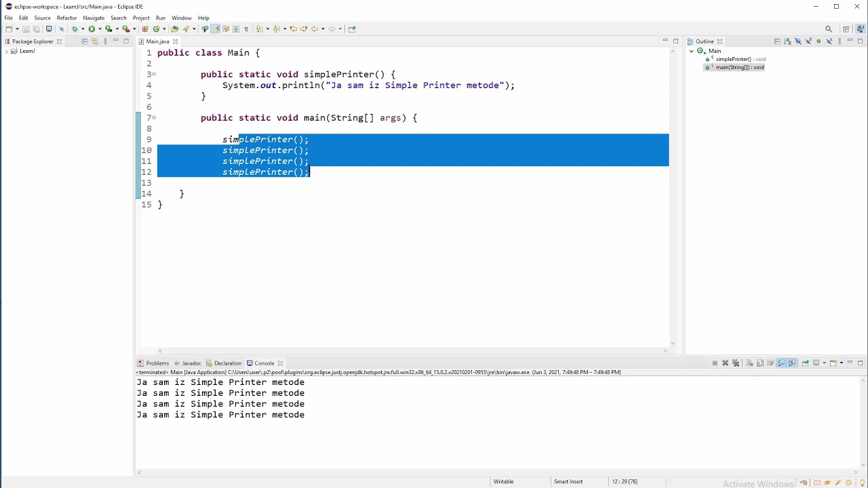Open the Navigate menu
868x488 pixels.
94,18
